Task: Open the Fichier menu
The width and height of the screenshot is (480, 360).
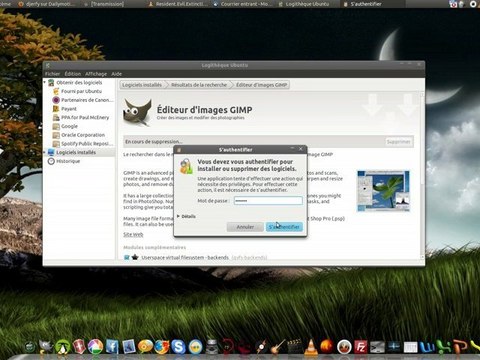Action: [x=52, y=74]
